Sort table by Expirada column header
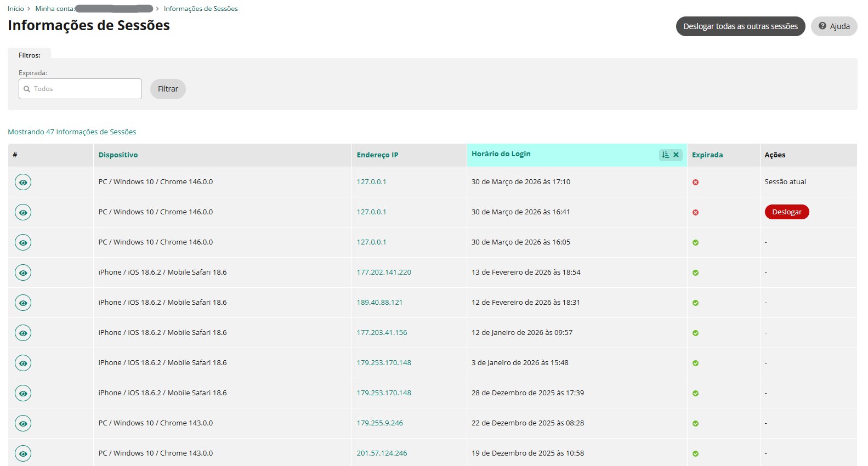The image size is (868, 466). click(x=707, y=155)
